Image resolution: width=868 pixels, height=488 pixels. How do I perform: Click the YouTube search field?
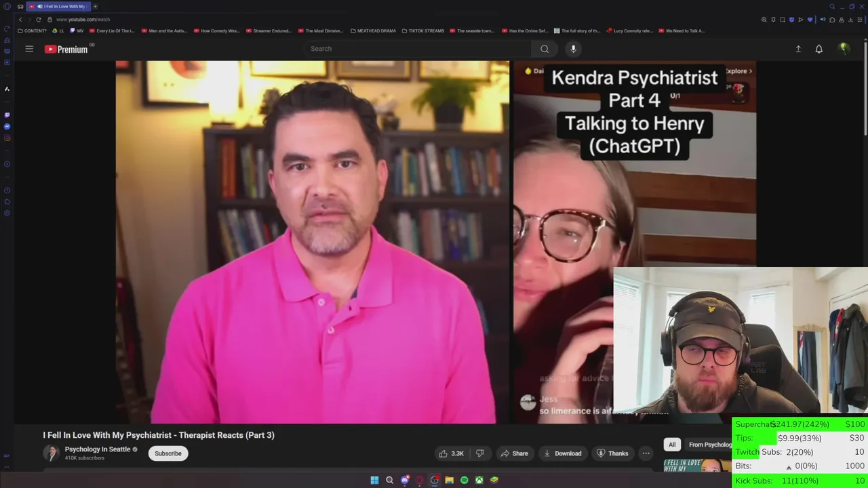tap(417, 49)
